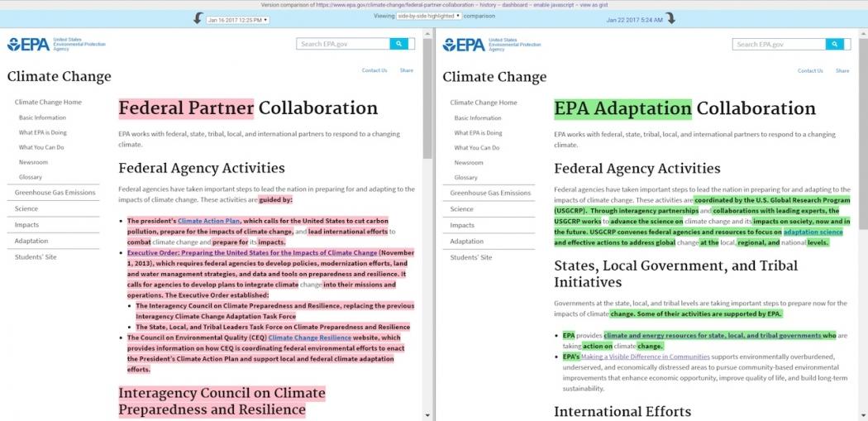The width and height of the screenshot is (868, 421).
Task: Click Share in the left pane
Action: (x=407, y=70)
